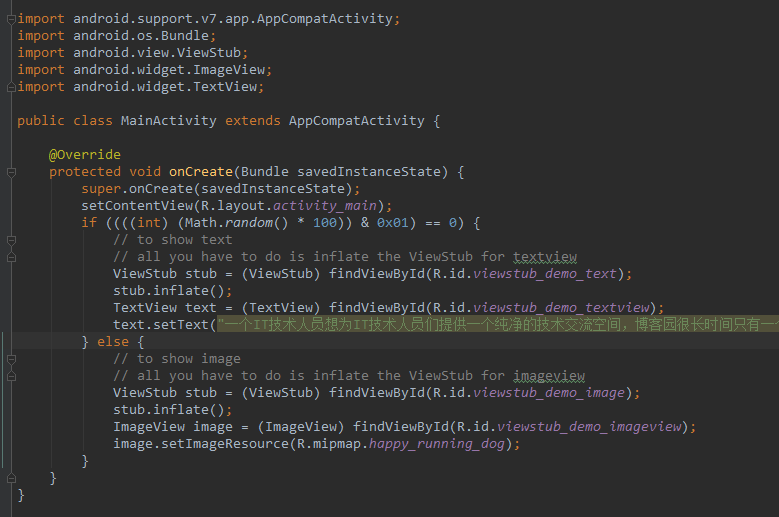Image resolution: width=779 pixels, height=517 pixels.
Task: Click 'android.support.v7.app.AppCompatActivity' in the first import
Action: 233,19
